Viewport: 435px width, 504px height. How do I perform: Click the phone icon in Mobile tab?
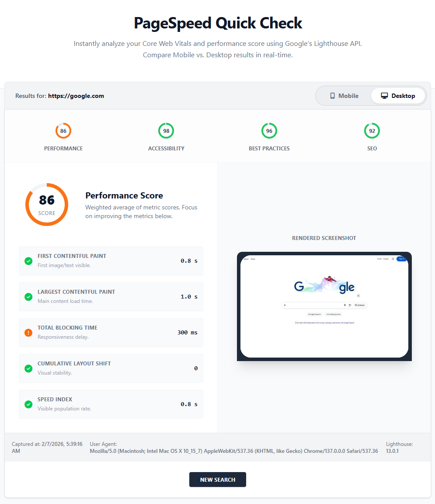coord(332,96)
